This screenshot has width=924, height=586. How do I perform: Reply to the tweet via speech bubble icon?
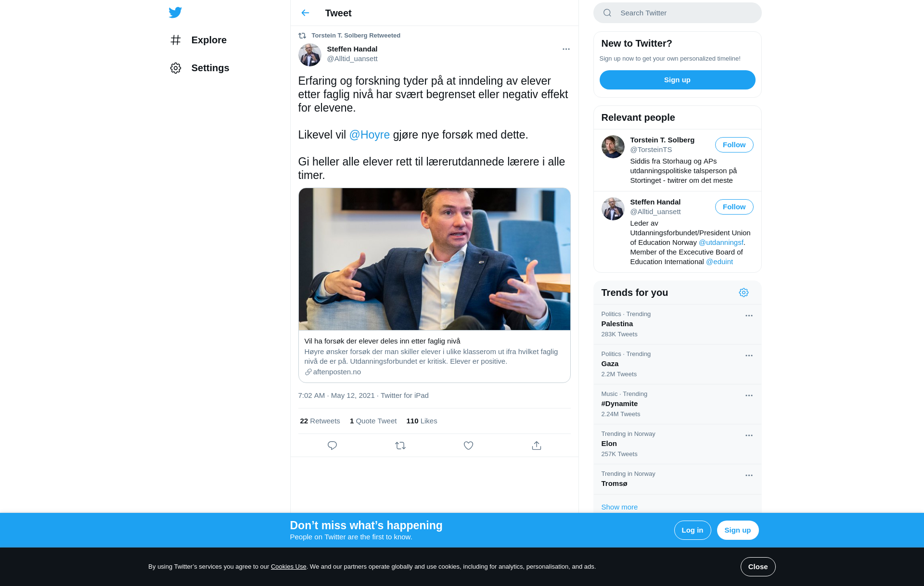point(332,446)
